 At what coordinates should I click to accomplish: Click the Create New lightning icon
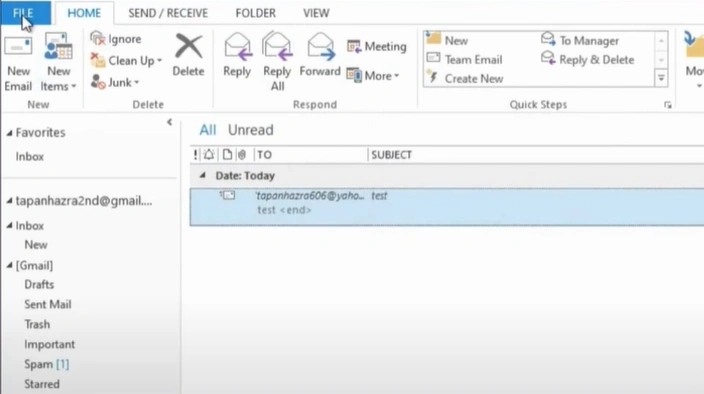[x=433, y=77]
